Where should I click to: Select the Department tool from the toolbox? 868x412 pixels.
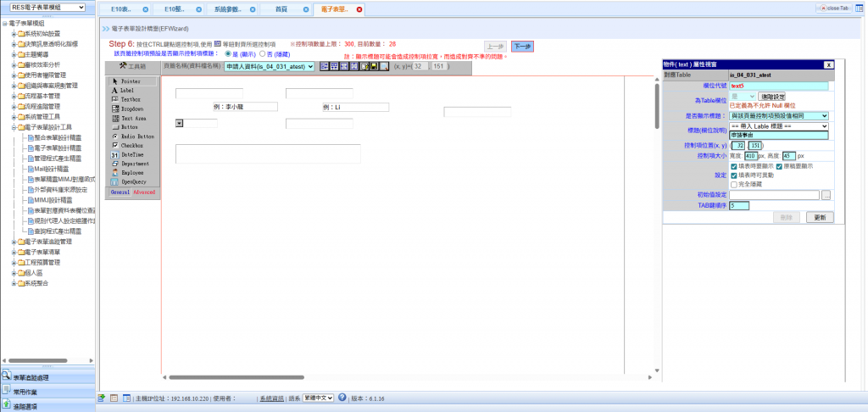130,164
